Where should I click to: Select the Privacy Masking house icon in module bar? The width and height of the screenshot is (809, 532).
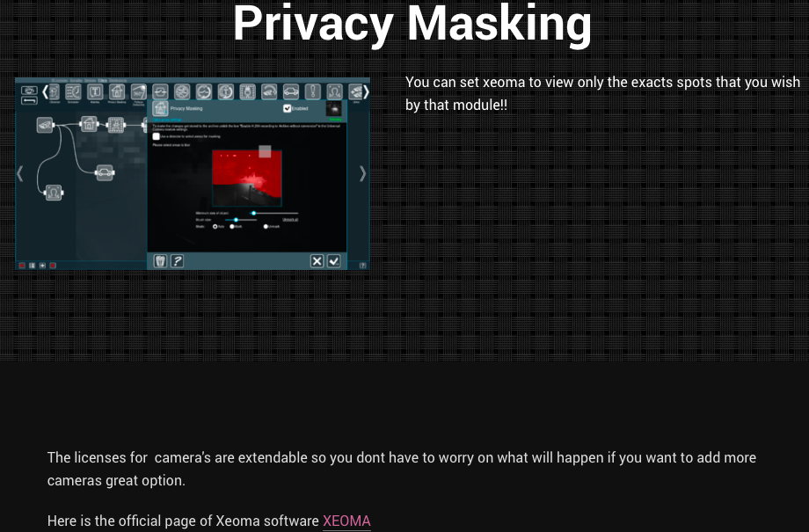pyautogui.click(x=117, y=91)
